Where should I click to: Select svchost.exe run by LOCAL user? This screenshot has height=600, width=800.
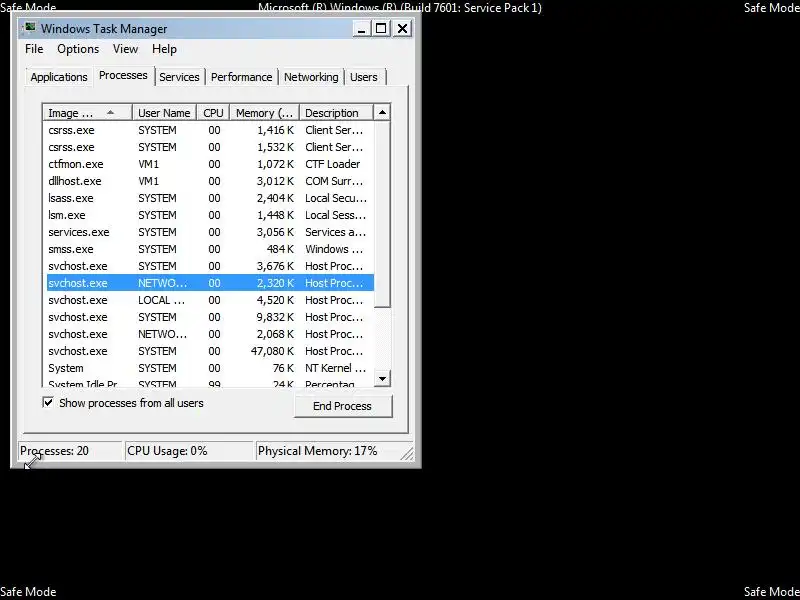click(210, 300)
